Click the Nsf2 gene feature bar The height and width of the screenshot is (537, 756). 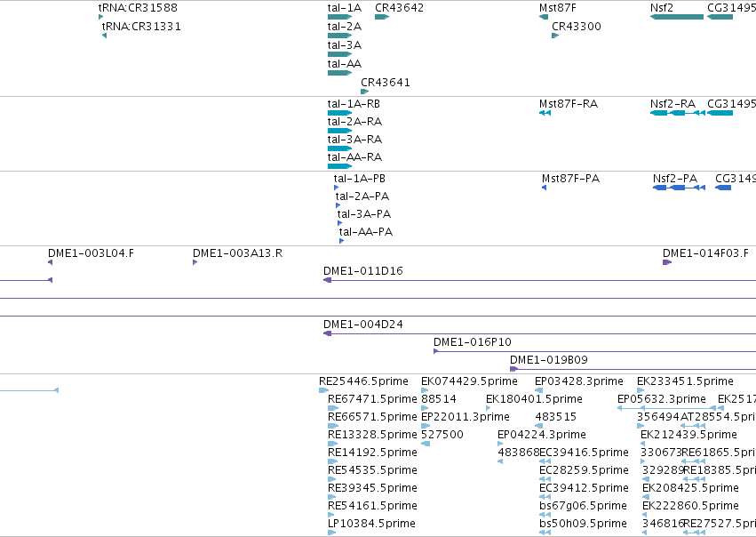click(677, 17)
